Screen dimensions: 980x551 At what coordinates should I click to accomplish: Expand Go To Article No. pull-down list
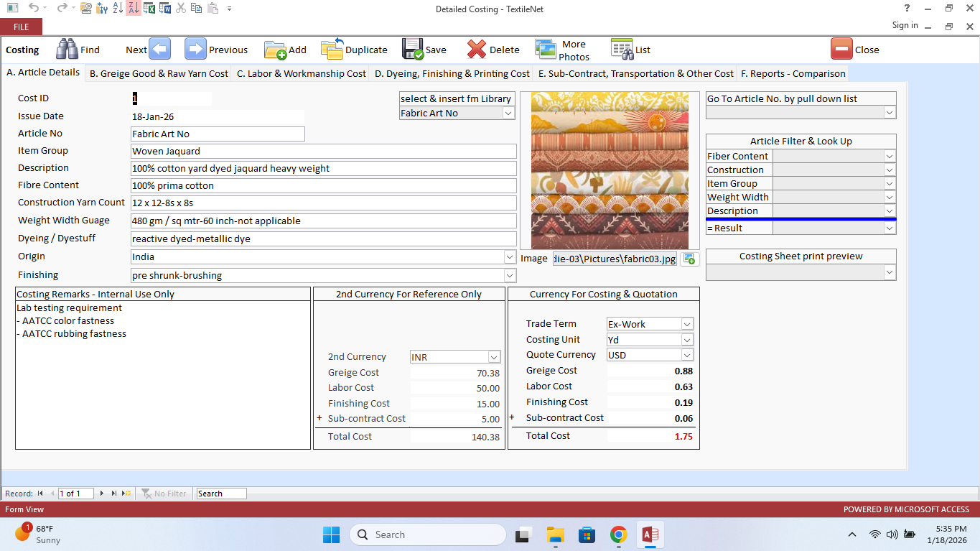coord(890,113)
